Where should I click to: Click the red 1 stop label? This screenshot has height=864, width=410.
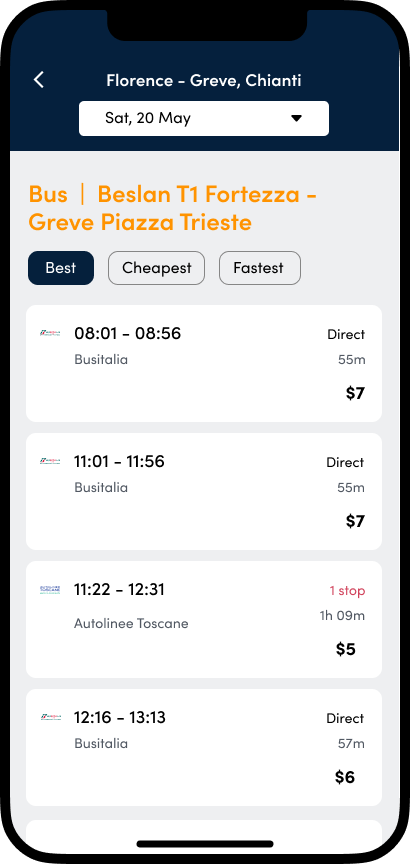click(x=347, y=591)
